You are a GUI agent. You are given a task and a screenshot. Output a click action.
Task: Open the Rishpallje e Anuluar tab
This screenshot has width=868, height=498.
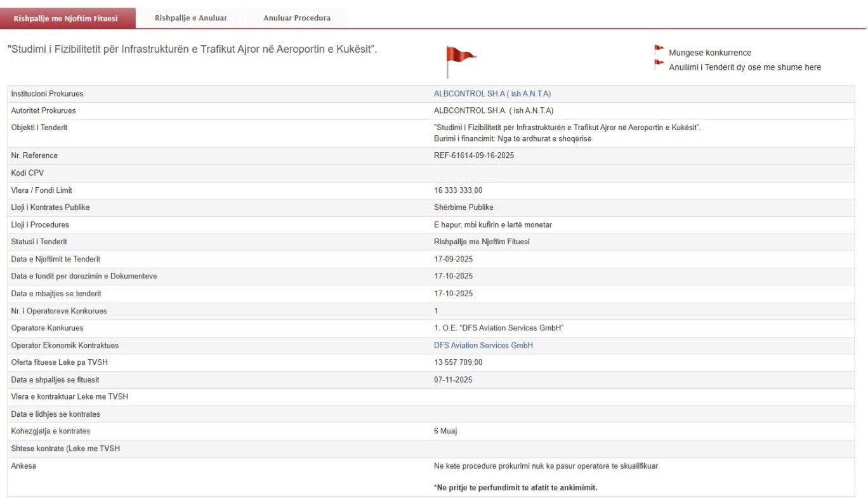(190, 18)
